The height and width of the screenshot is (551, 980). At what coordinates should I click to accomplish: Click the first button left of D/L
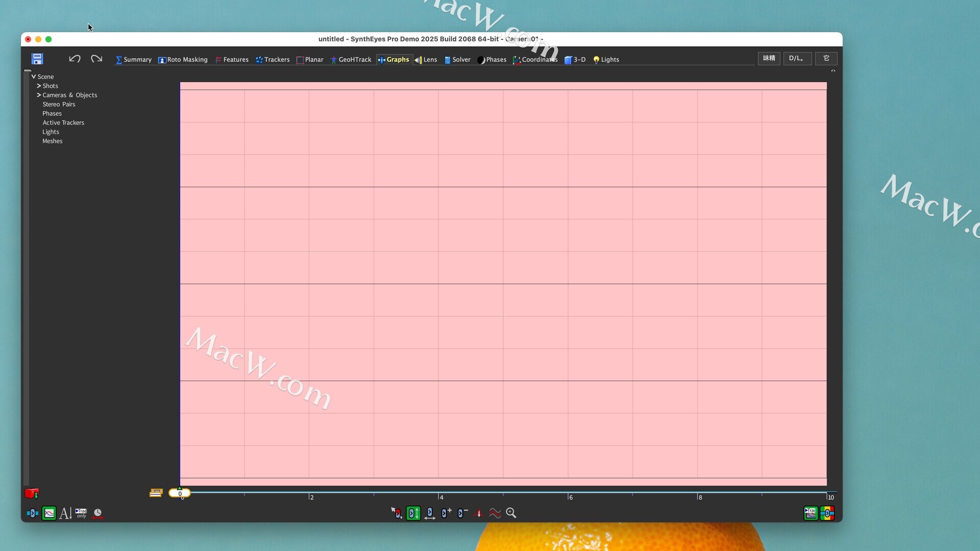(x=769, y=59)
